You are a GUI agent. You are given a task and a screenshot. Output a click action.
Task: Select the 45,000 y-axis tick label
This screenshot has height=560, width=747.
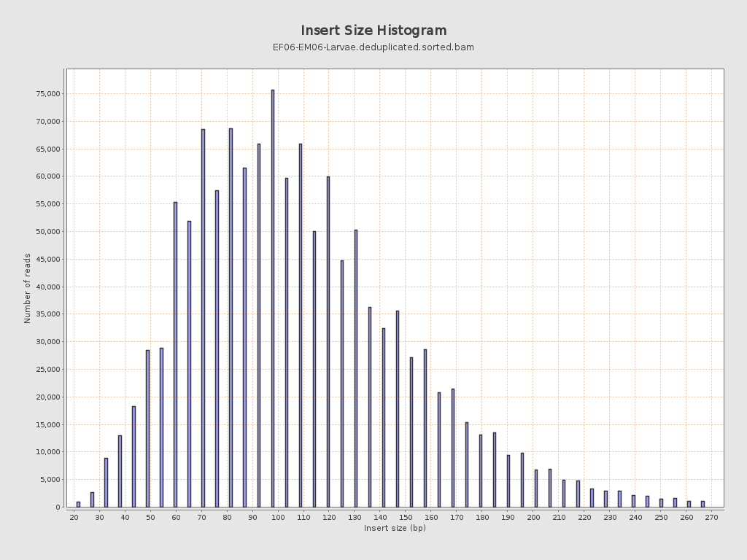pyautogui.click(x=48, y=259)
